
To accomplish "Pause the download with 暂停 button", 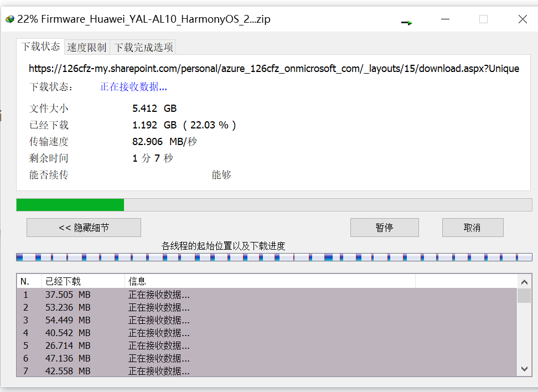I will (384, 228).
